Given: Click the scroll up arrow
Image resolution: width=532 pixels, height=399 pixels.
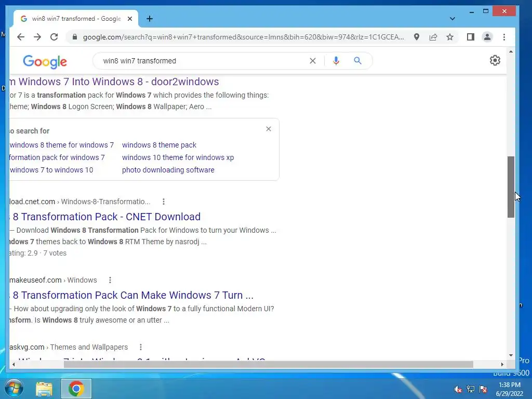Looking at the screenshot, I should (511, 51).
